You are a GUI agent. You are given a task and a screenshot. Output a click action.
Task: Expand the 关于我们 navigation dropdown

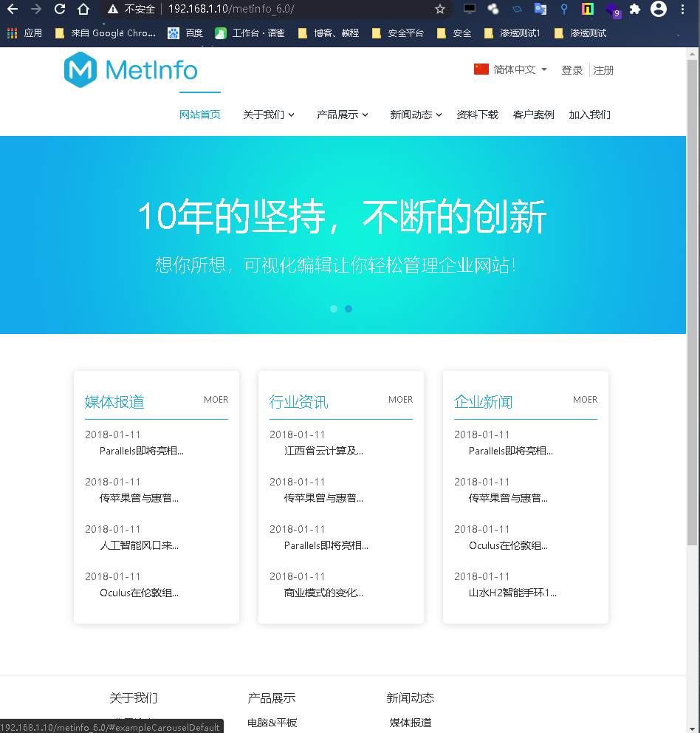pyautogui.click(x=269, y=115)
